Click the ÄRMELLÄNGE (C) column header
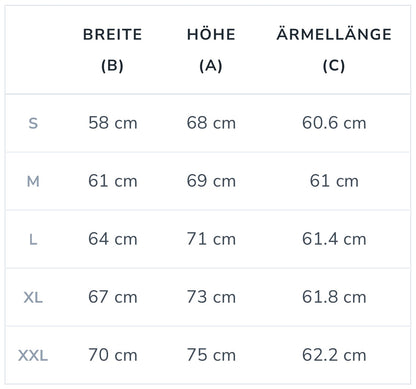 334,50
